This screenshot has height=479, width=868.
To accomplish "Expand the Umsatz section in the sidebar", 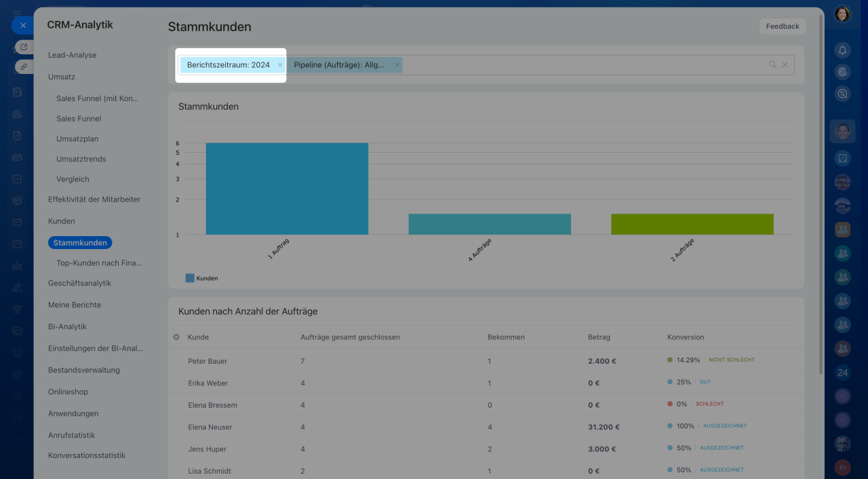I will click(x=62, y=77).
